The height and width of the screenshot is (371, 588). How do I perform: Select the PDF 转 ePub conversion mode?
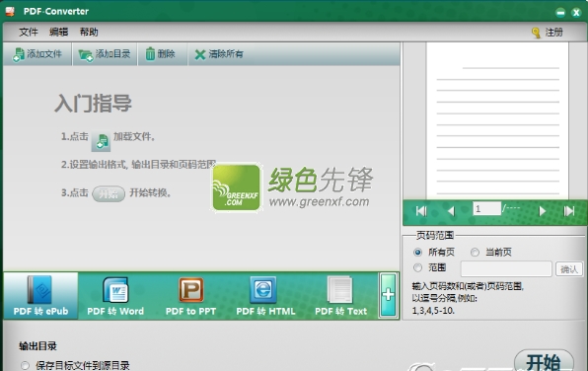click(x=40, y=296)
